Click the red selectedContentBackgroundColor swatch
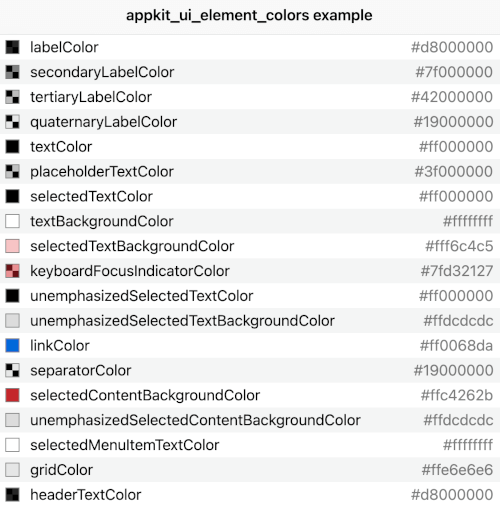 coord(12,395)
